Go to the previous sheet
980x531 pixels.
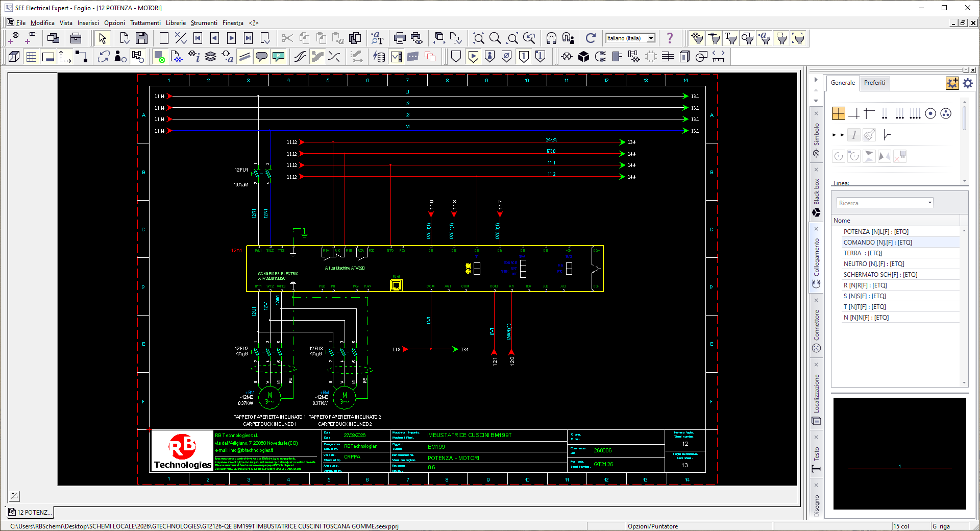[x=215, y=38]
